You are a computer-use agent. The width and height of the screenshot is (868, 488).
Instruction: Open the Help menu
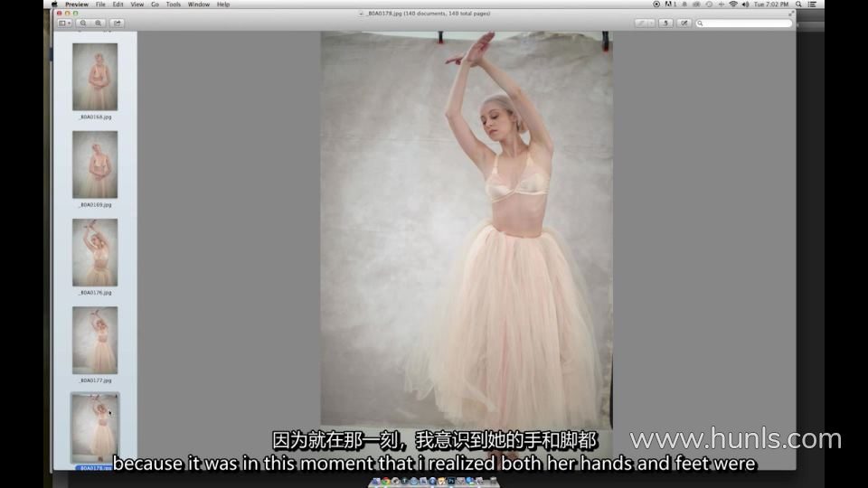point(223,4)
